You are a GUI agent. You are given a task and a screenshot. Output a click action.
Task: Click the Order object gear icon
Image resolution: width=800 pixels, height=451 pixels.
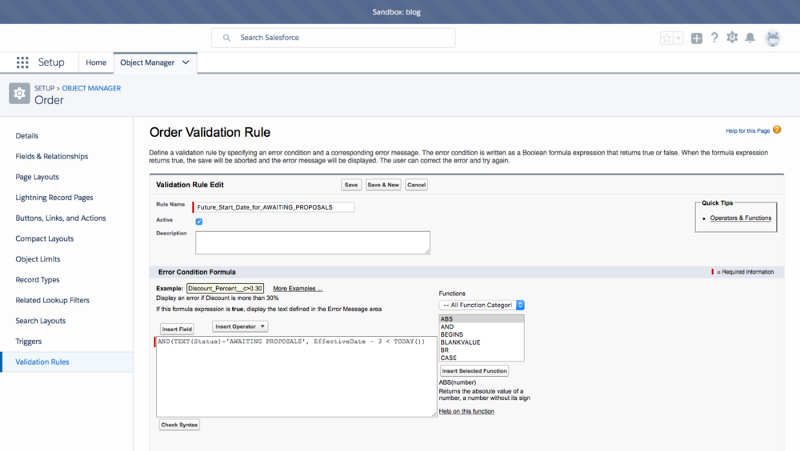click(19, 93)
